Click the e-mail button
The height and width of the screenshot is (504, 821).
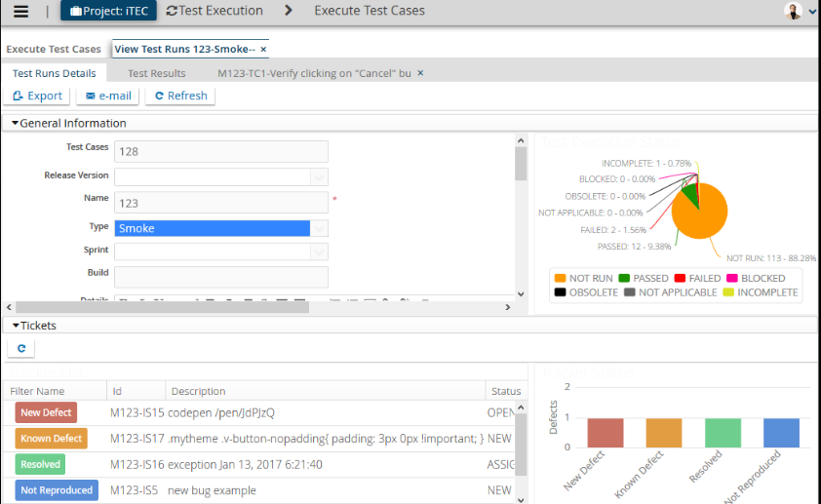(x=108, y=96)
